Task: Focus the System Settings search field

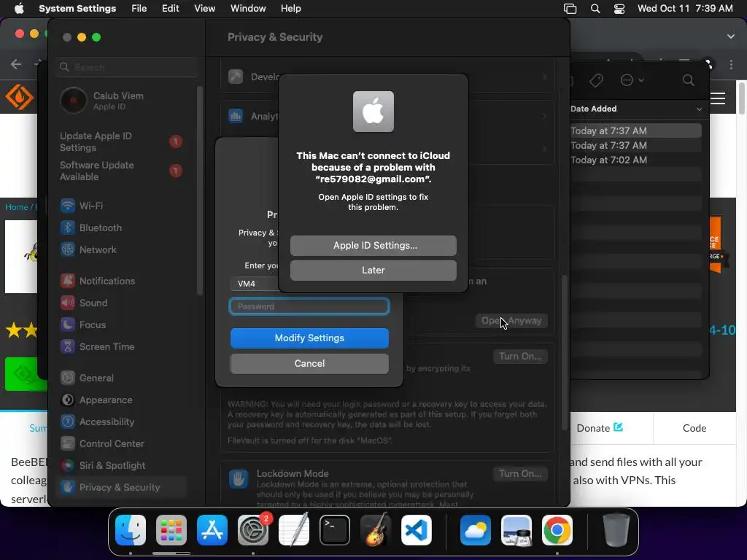Action: [127, 67]
